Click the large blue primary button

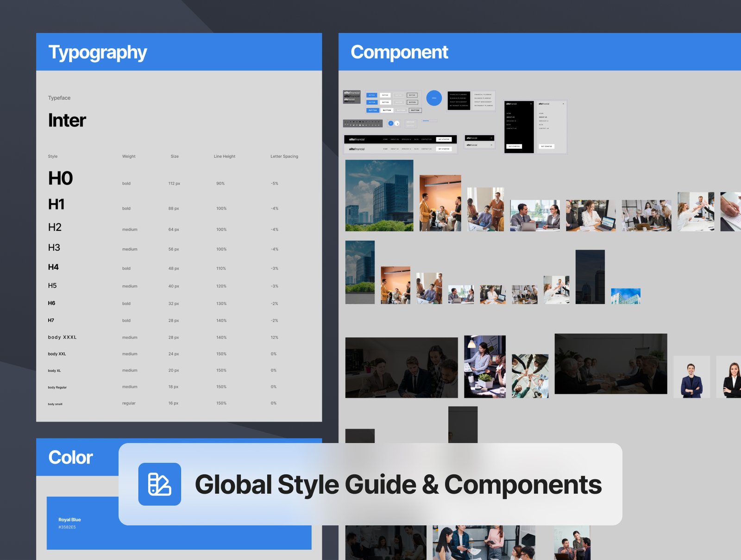(373, 110)
